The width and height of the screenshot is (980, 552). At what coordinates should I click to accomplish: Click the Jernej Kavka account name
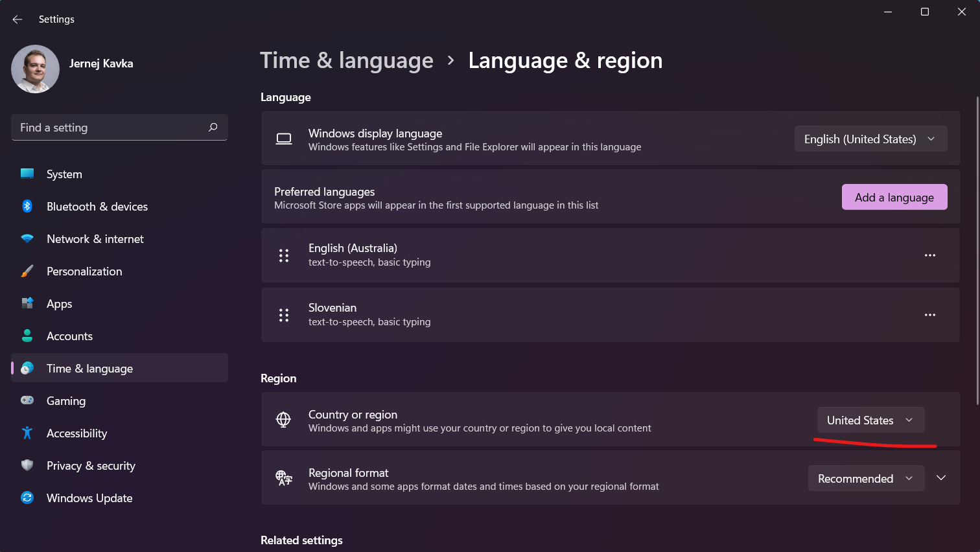pyautogui.click(x=101, y=63)
